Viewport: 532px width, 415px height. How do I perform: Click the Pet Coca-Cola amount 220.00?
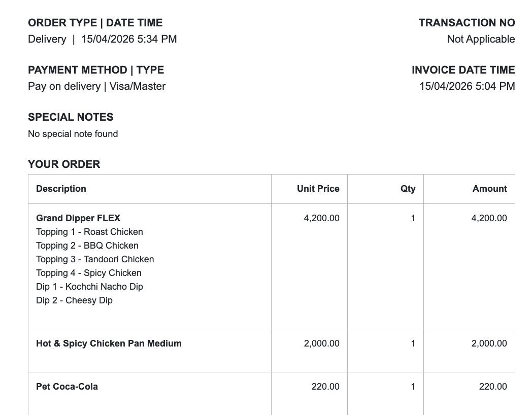(x=493, y=387)
